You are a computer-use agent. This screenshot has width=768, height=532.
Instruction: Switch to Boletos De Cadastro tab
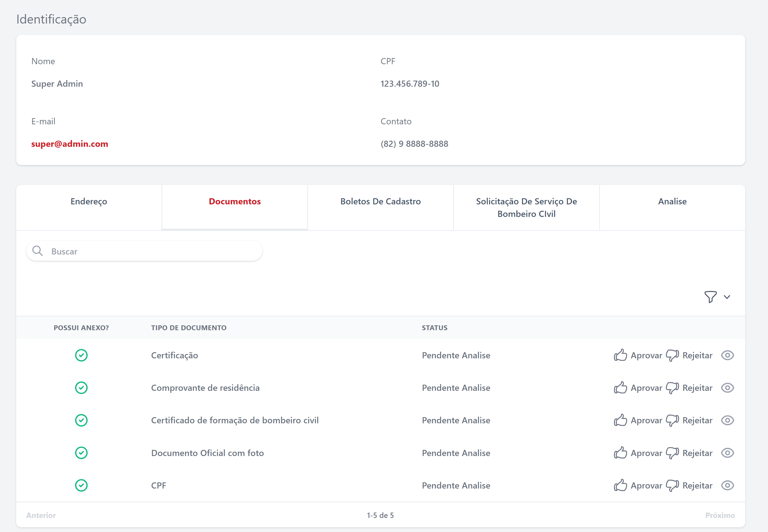tap(380, 201)
